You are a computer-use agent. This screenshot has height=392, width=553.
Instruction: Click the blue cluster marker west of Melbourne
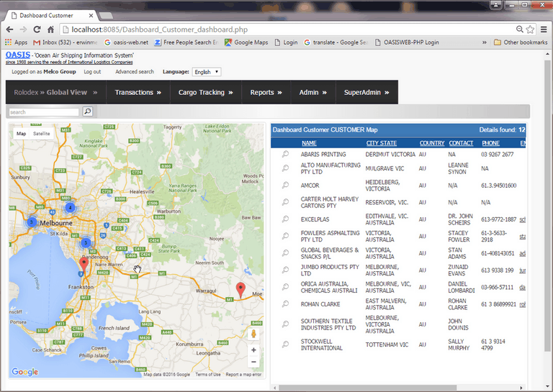click(x=32, y=222)
